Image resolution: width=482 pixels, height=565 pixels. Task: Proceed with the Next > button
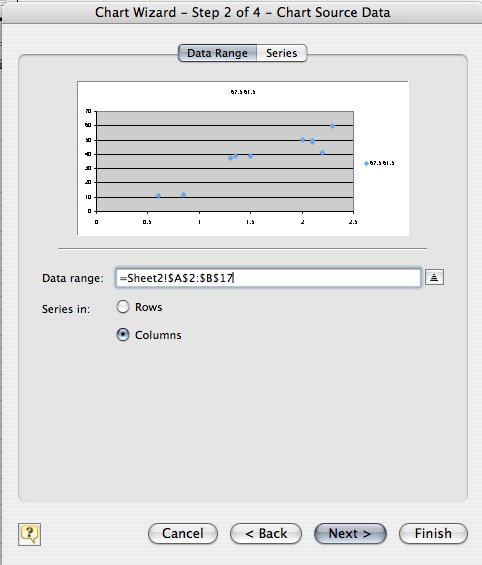[x=350, y=534]
